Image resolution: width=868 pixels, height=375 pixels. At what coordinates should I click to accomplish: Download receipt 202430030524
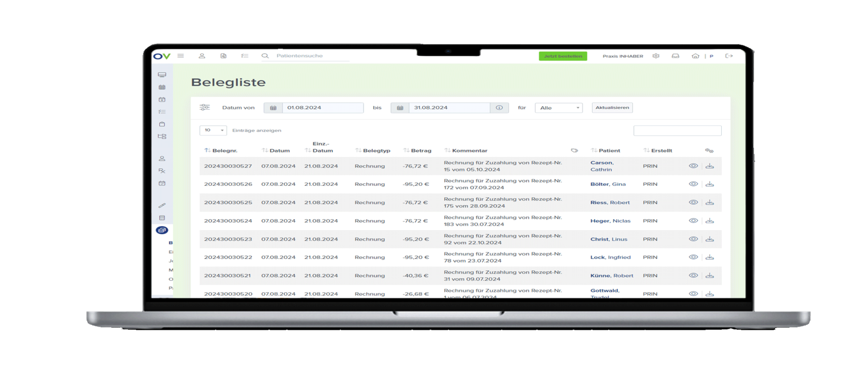[710, 221]
